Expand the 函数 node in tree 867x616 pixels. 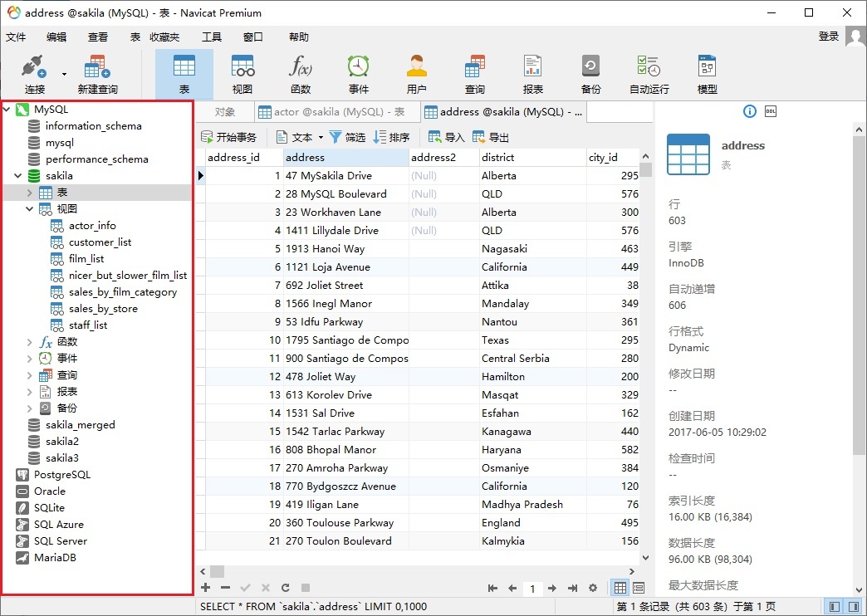point(29,342)
